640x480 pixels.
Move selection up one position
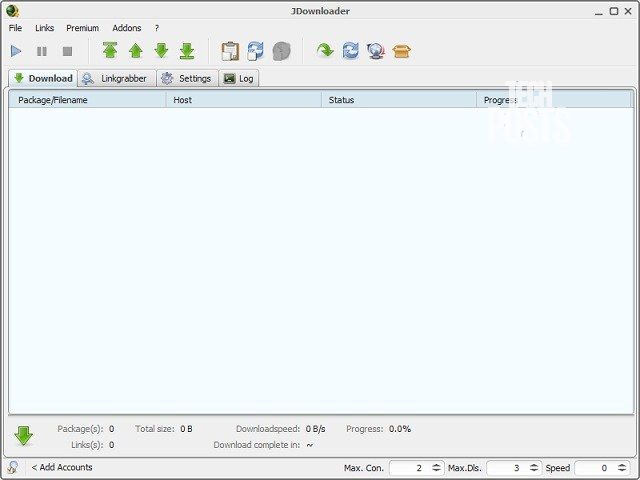tap(136, 51)
